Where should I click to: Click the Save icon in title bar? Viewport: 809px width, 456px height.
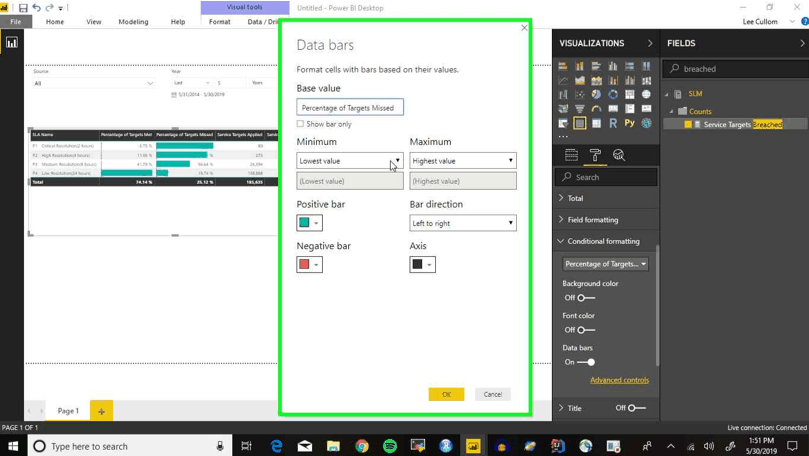click(23, 8)
